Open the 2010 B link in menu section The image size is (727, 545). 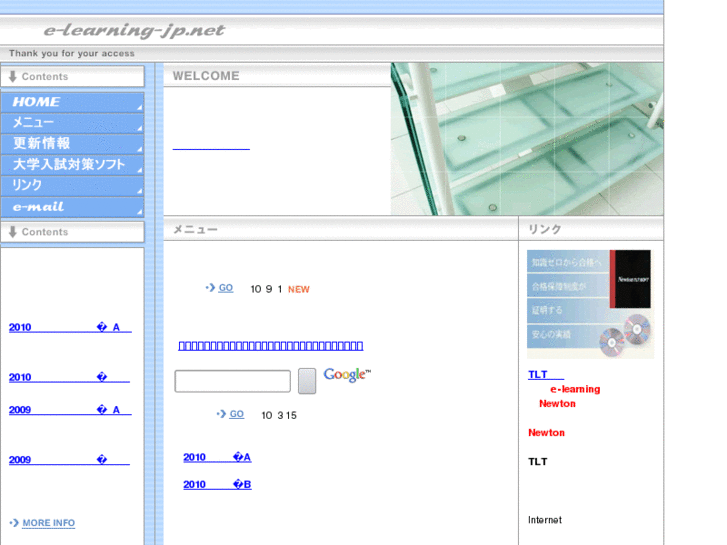click(217, 485)
